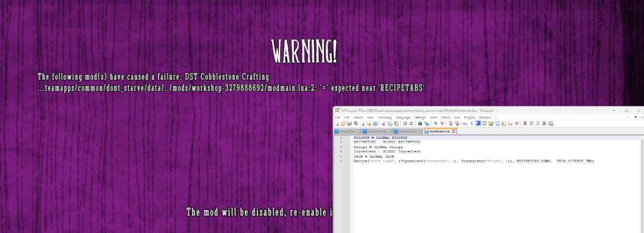This screenshot has width=644, height=233.
Task: Click code line 'Recipe = GLOBAL.Recipe'
Action: tap(378, 146)
